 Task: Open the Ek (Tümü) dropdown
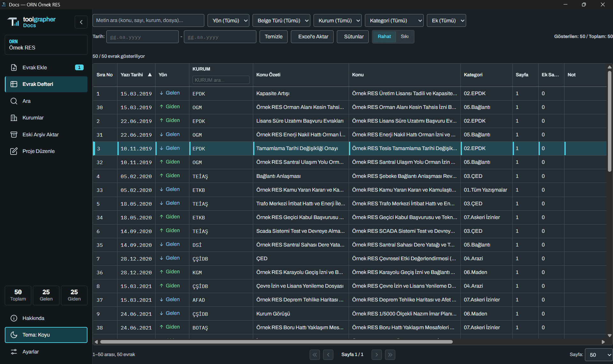click(446, 20)
